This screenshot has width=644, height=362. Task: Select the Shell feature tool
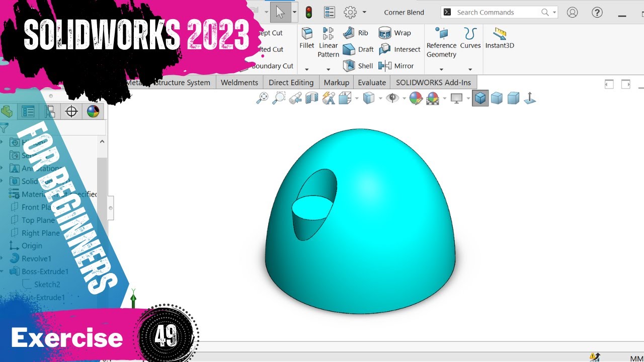[358, 66]
